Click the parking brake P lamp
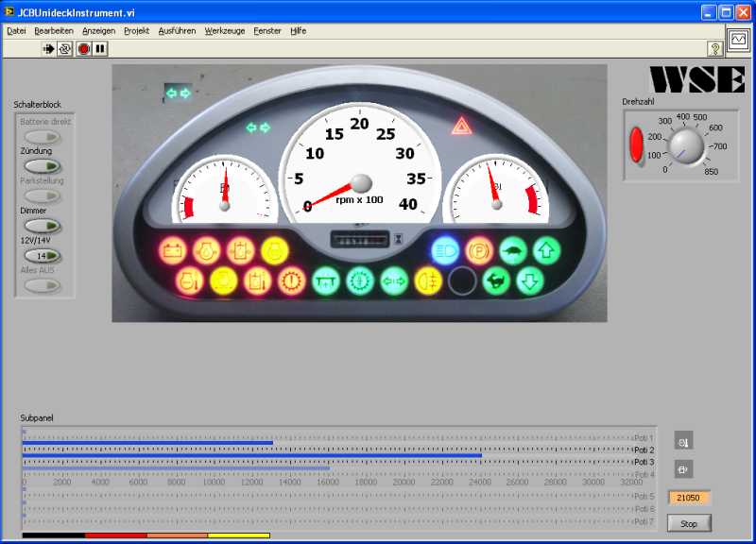The width and height of the screenshot is (756, 544). point(479,250)
